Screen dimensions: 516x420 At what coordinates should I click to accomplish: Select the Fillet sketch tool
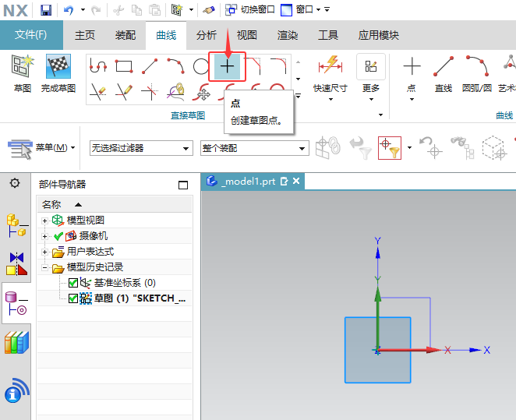[278, 65]
